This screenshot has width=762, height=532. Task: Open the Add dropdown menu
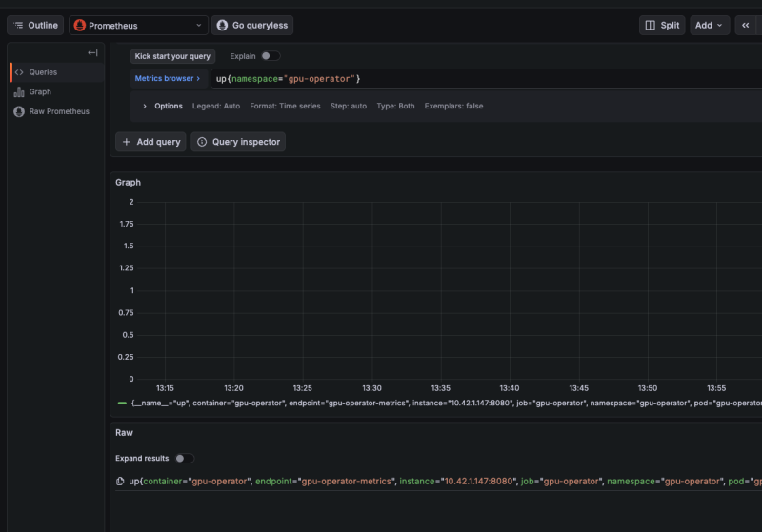(709, 26)
